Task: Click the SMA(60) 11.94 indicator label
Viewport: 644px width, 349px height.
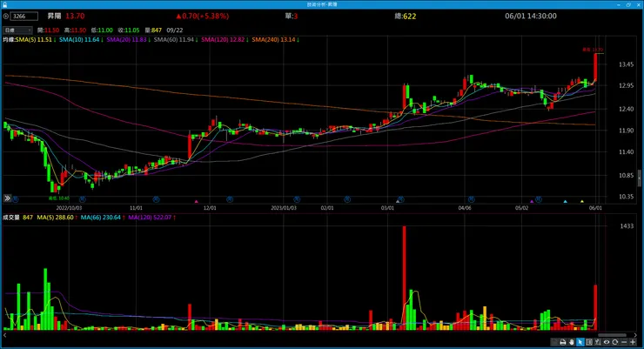Action: (174, 40)
